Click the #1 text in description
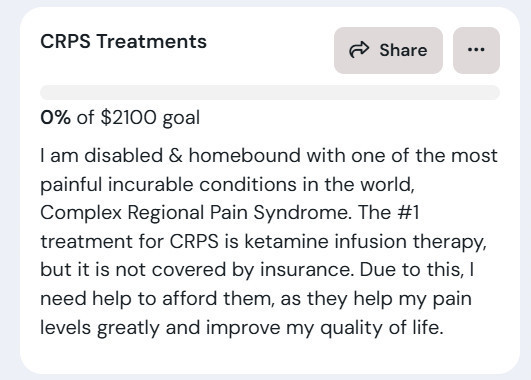 [x=408, y=213]
